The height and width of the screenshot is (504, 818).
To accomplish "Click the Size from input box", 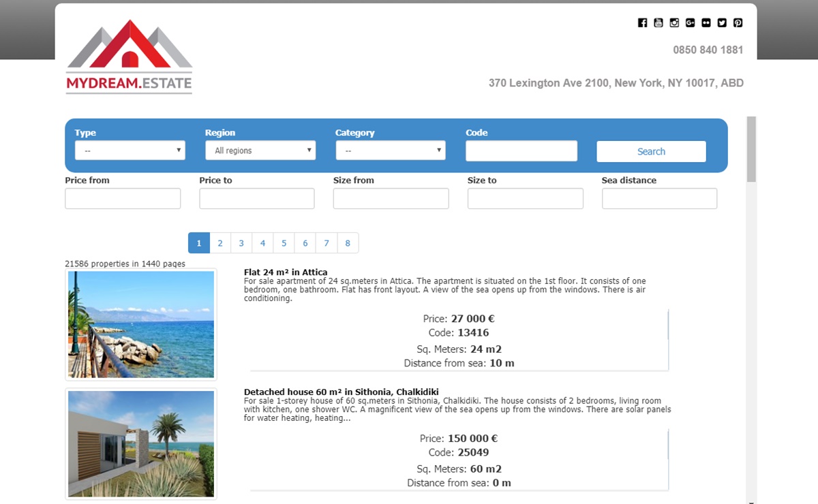I will (x=391, y=198).
